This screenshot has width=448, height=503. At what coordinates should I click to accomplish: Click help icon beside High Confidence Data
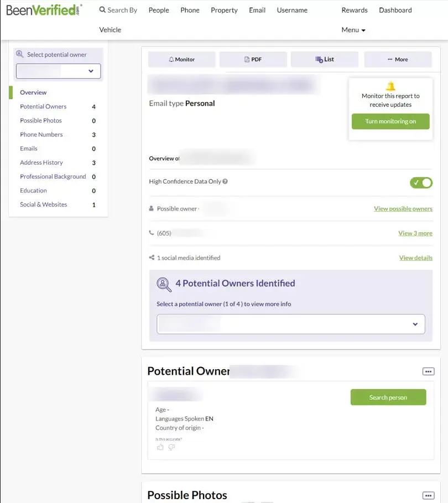coord(225,181)
